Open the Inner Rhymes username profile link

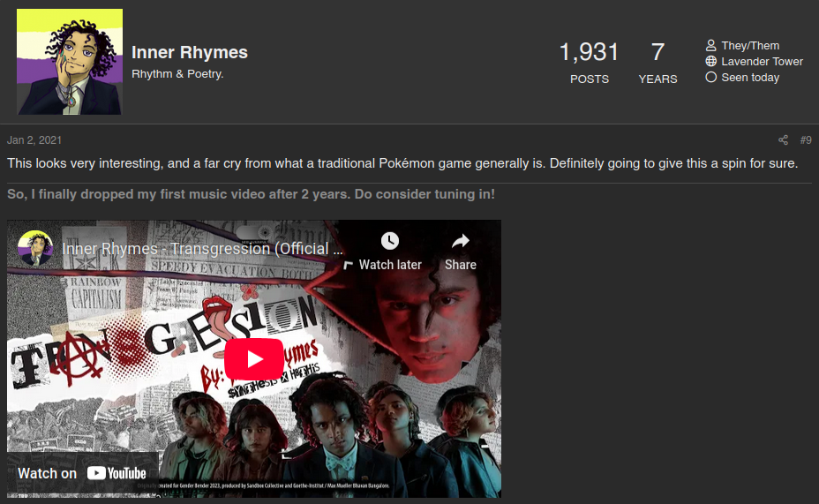click(189, 52)
